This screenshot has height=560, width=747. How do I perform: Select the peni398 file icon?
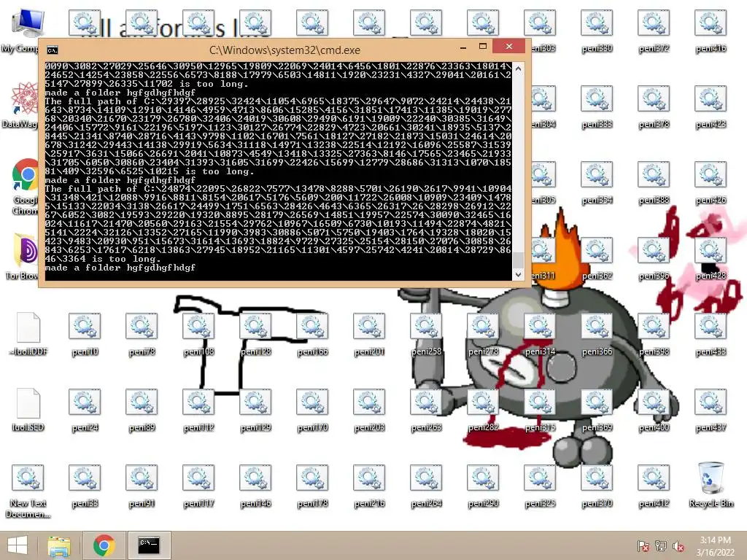click(654, 334)
